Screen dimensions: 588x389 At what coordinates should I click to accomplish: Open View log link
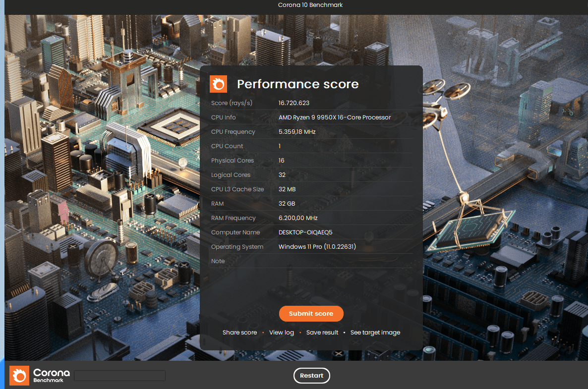coord(282,333)
